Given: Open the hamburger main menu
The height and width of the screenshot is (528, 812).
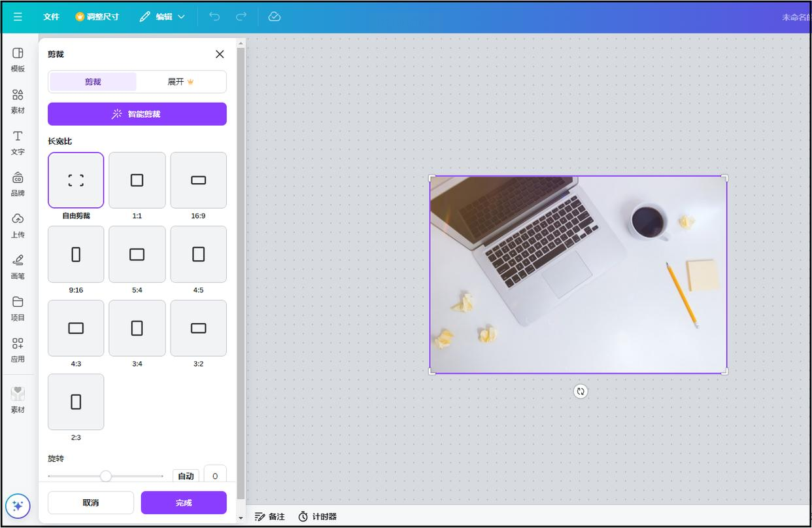Looking at the screenshot, I should pyautogui.click(x=18, y=17).
